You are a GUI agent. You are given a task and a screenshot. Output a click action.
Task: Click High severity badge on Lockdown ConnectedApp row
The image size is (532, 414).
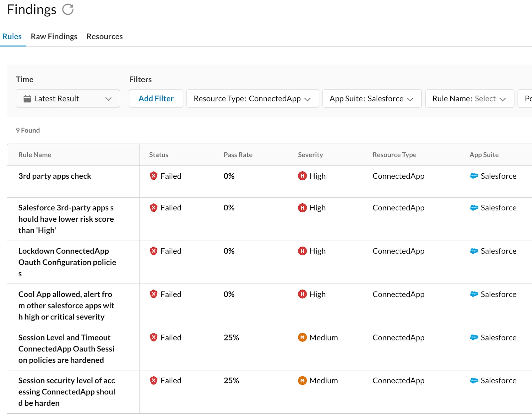click(302, 251)
